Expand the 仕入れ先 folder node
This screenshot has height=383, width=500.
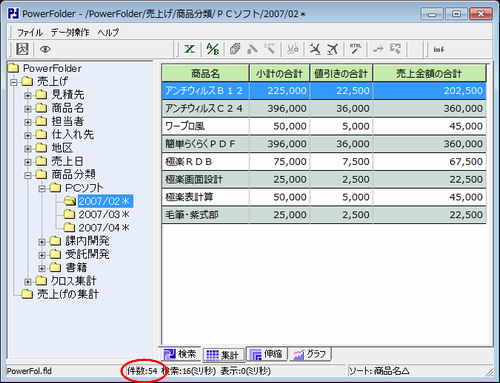[x=28, y=135]
